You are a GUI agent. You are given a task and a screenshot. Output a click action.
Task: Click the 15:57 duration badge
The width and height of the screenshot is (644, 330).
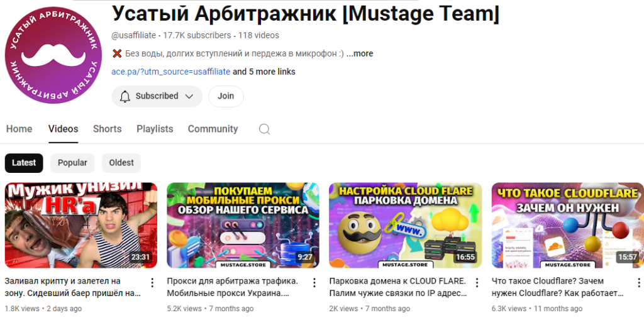click(x=628, y=257)
